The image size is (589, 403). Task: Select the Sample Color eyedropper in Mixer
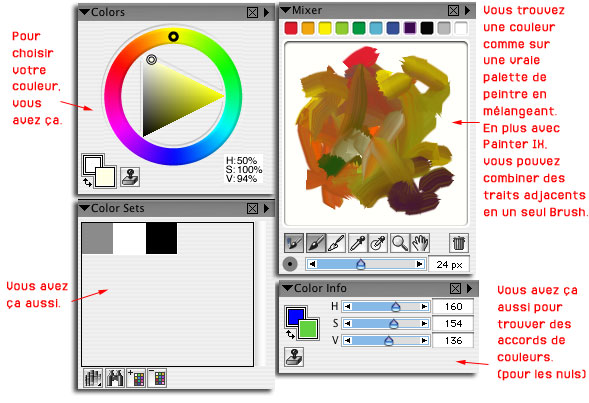358,243
